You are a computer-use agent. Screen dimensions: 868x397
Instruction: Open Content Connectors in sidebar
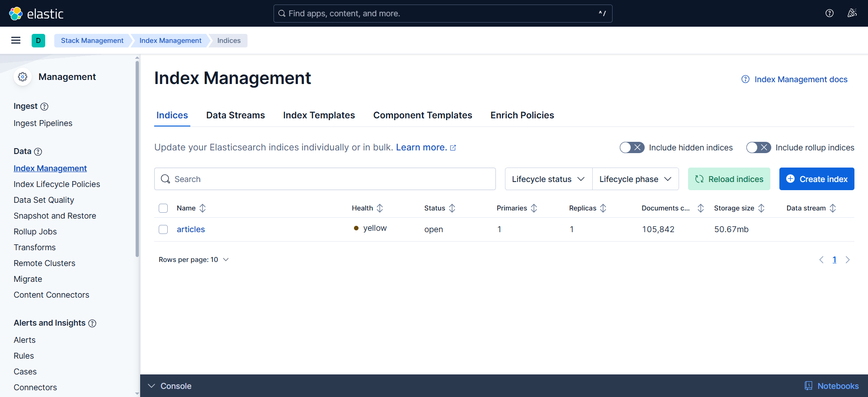pyautogui.click(x=52, y=295)
